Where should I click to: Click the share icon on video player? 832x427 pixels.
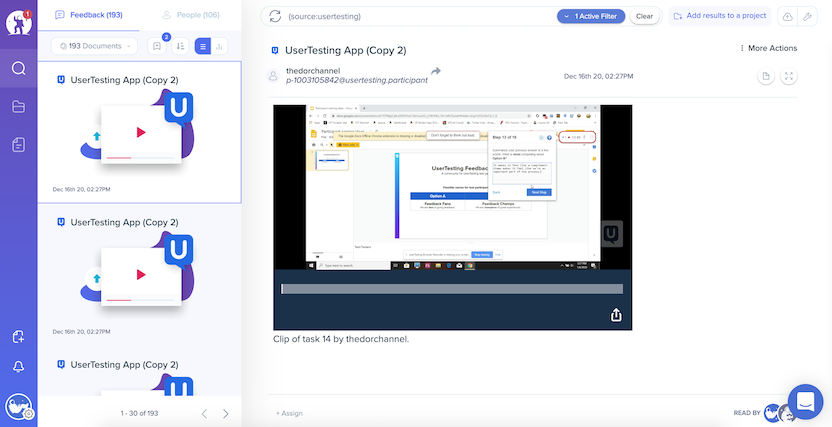point(616,315)
